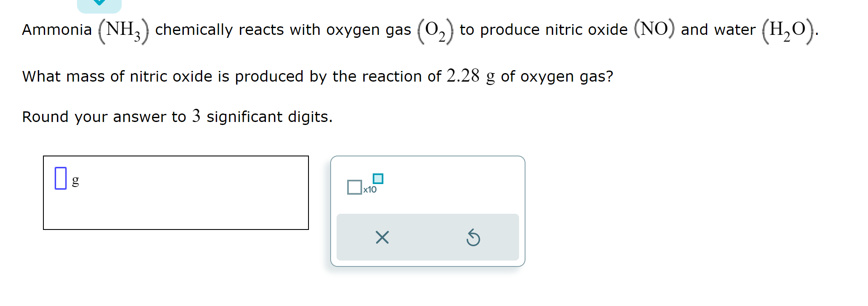Click the reset icon in the answer palette
Image resolution: width=868 pixels, height=306 pixels.
(x=474, y=238)
